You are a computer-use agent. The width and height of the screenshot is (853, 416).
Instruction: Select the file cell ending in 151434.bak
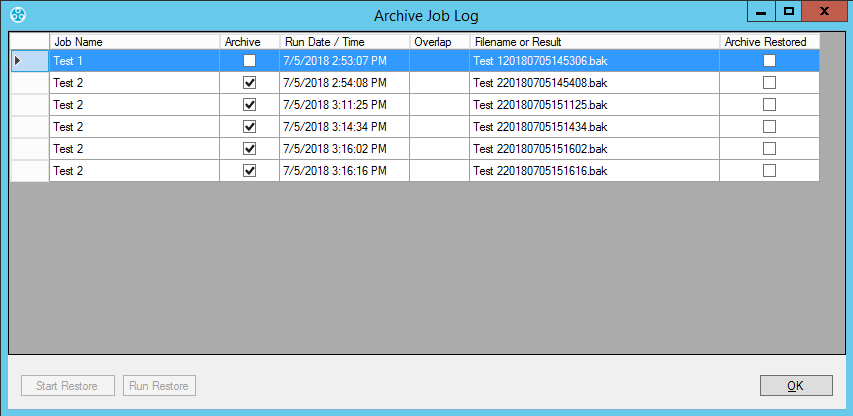coord(594,127)
